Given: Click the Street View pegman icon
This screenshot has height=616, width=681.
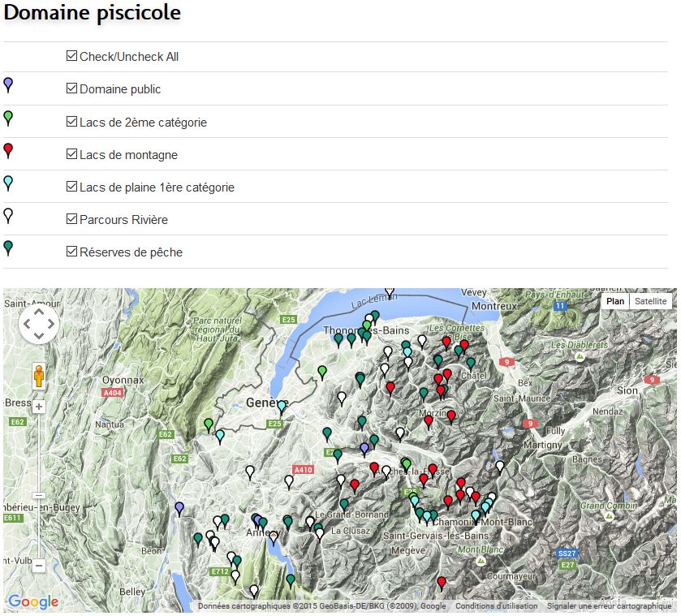Looking at the screenshot, I should tap(39, 377).
